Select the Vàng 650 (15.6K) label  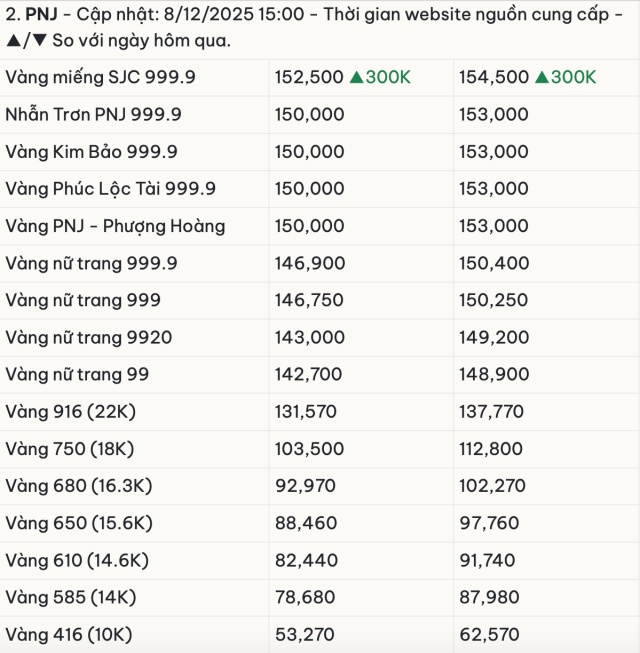tap(78, 522)
